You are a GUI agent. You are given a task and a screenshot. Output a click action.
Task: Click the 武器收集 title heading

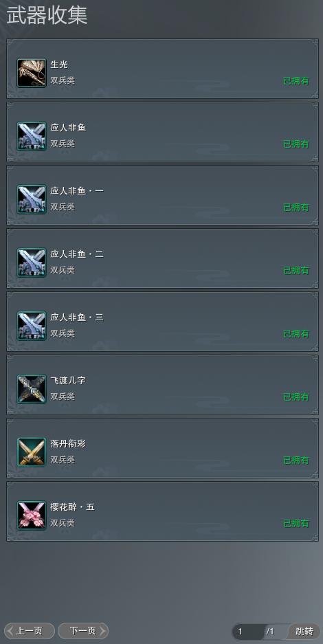[47, 16]
